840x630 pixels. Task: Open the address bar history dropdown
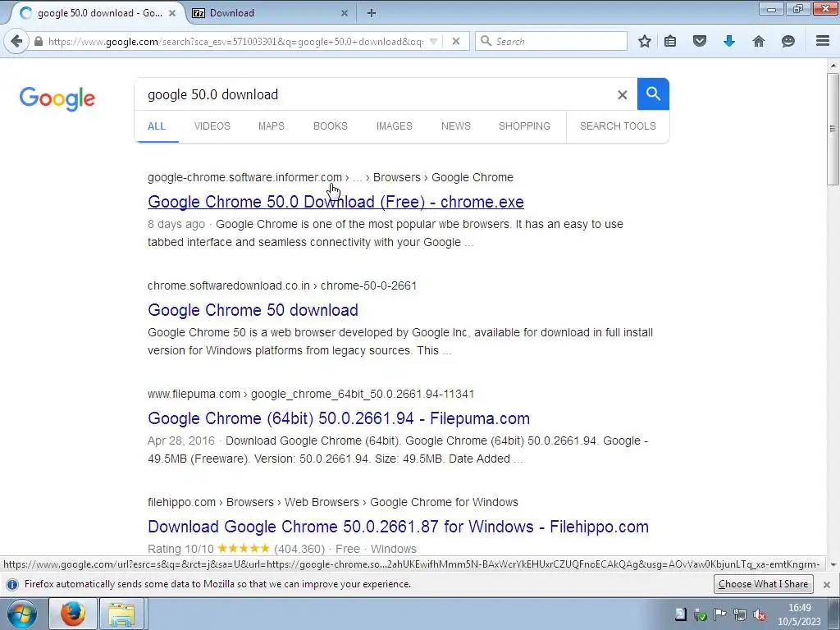coord(434,41)
